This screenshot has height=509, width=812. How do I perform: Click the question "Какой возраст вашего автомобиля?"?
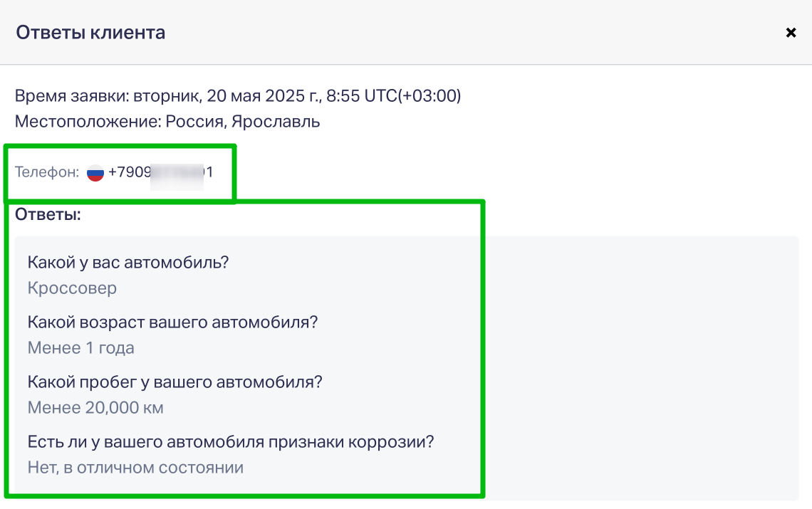click(172, 322)
